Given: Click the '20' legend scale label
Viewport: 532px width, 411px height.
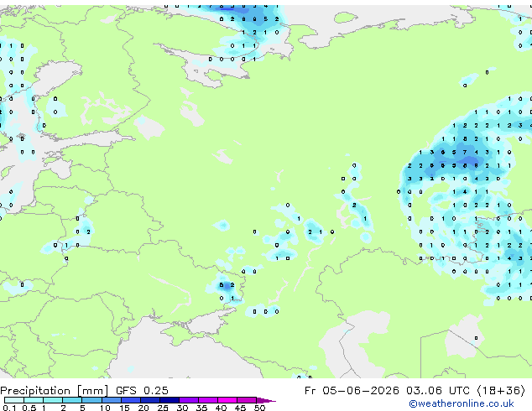Looking at the screenshot, I should (143, 408).
